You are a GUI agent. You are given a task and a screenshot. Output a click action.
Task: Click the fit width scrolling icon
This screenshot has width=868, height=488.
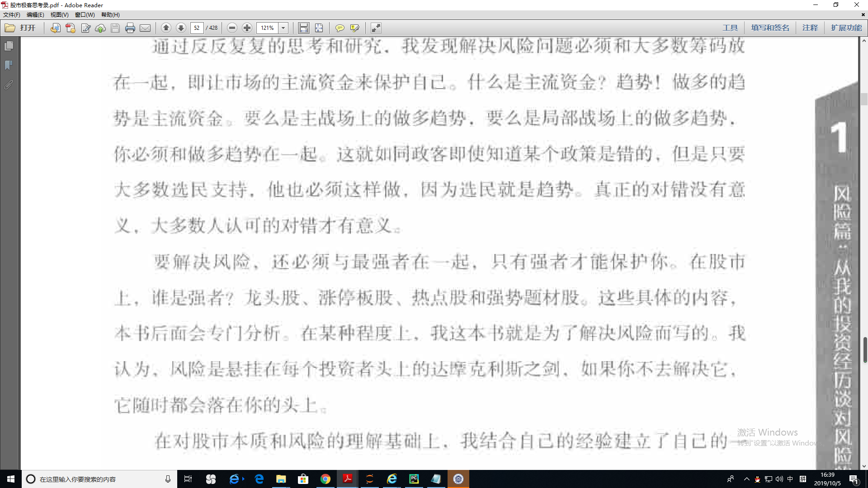pyautogui.click(x=304, y=28)
